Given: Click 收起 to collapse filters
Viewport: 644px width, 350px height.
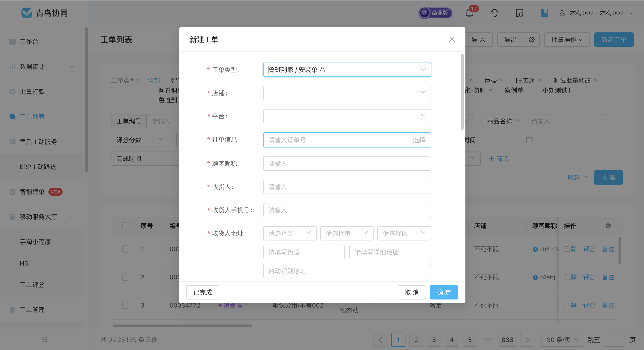Looking at the screenshot, I should pyautogui.click(x=578, y=177).
